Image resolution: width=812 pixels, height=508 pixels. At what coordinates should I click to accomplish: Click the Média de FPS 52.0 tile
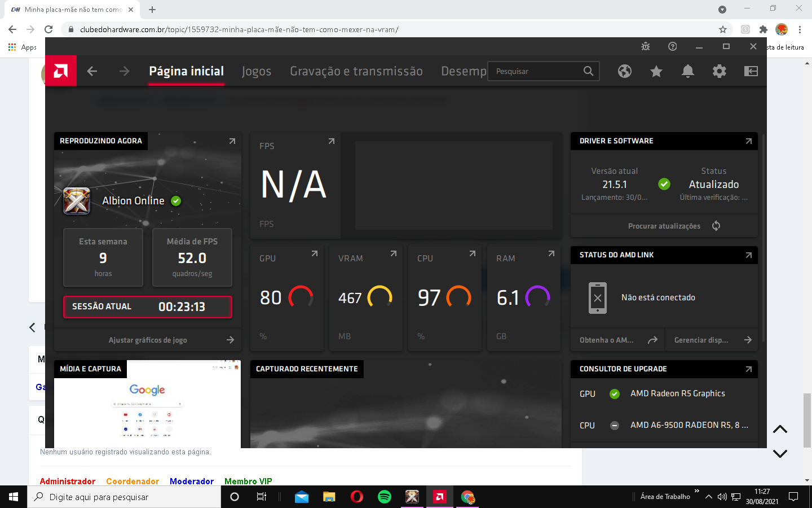[192, 257]
